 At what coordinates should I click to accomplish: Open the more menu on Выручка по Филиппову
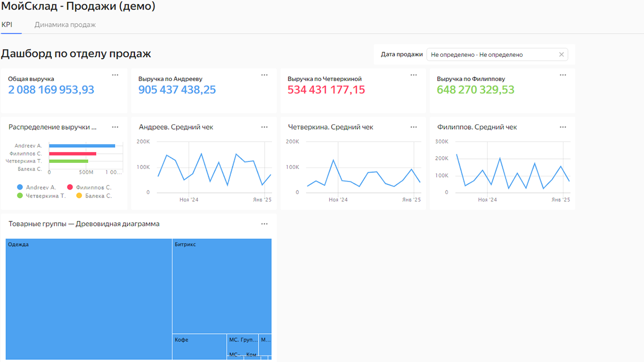coord(563,75)
